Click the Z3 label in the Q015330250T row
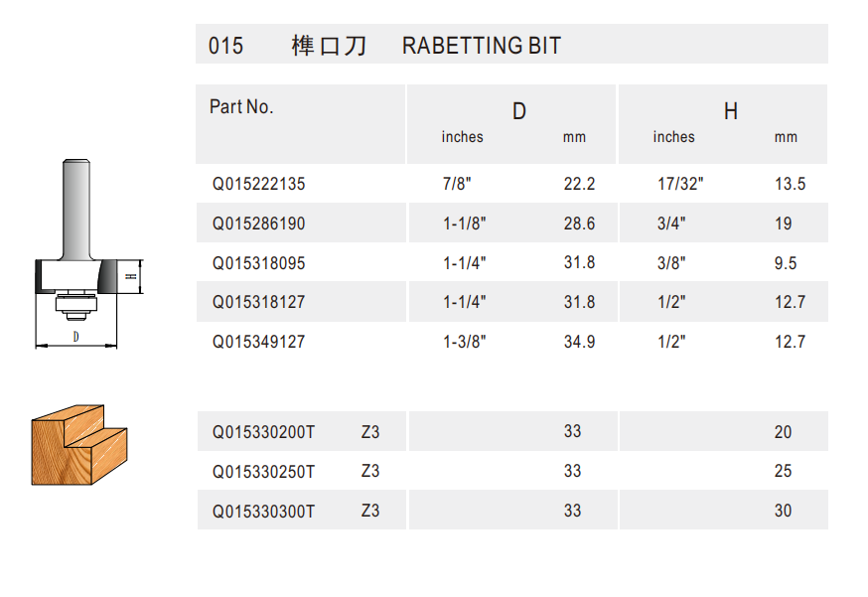Viewport: 868px width, 597px height. [x=369, y=471]
